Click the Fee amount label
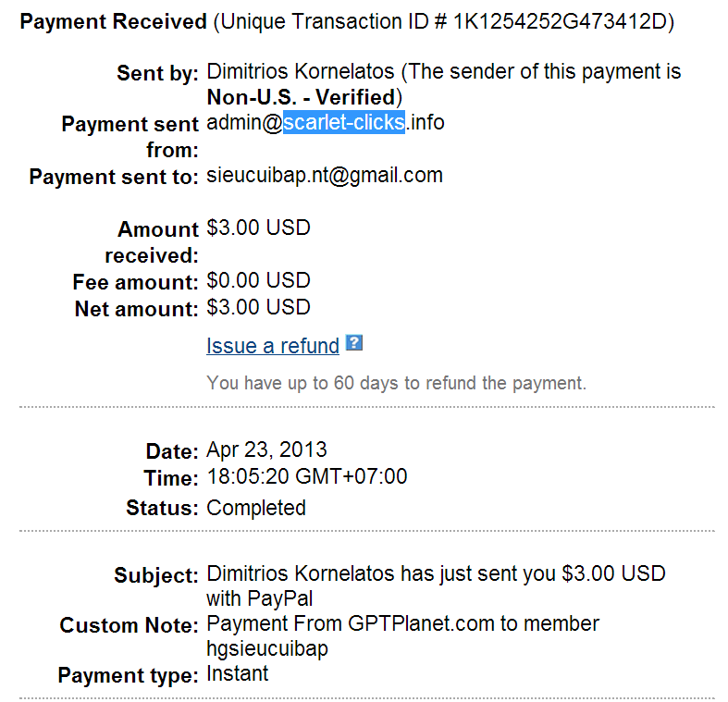The image size is (728, 702). point(135,282)
